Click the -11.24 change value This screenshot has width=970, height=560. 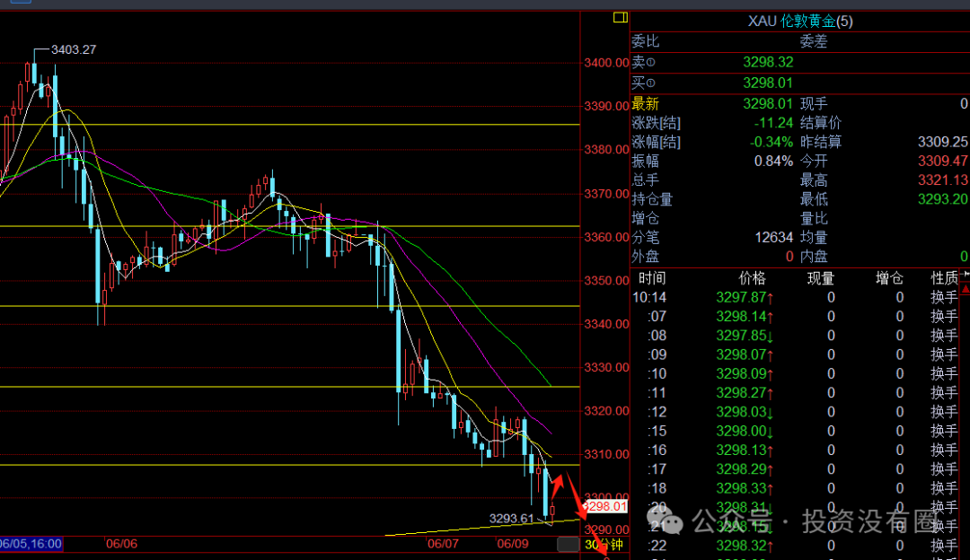[x=773, y=123]
